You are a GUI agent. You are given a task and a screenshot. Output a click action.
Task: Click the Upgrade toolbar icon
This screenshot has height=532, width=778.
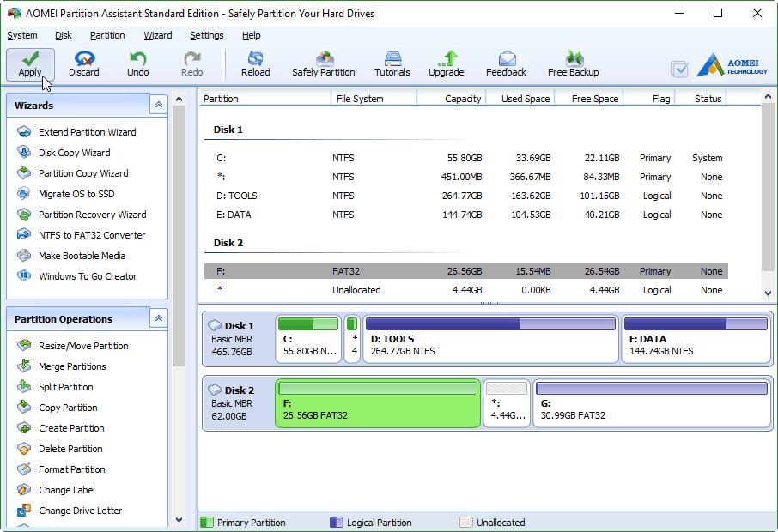pyautogui.click(x=446, y=63)
